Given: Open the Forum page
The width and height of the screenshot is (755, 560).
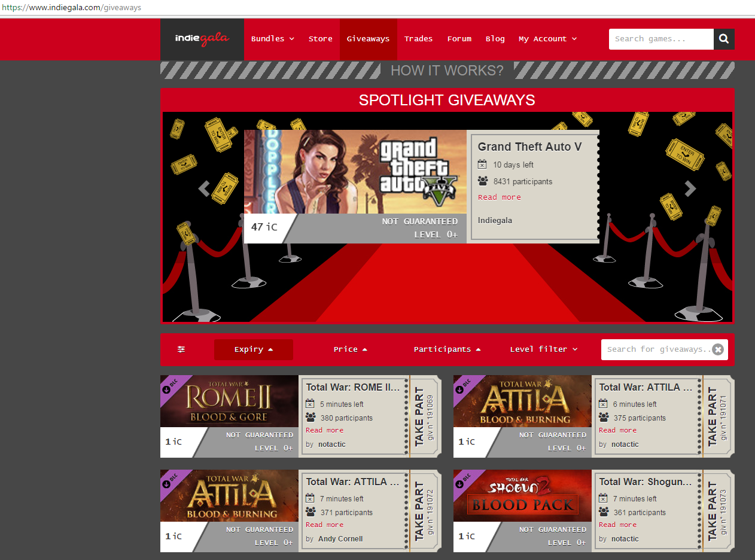Looking at the screenshot, I should pos(459,39).
